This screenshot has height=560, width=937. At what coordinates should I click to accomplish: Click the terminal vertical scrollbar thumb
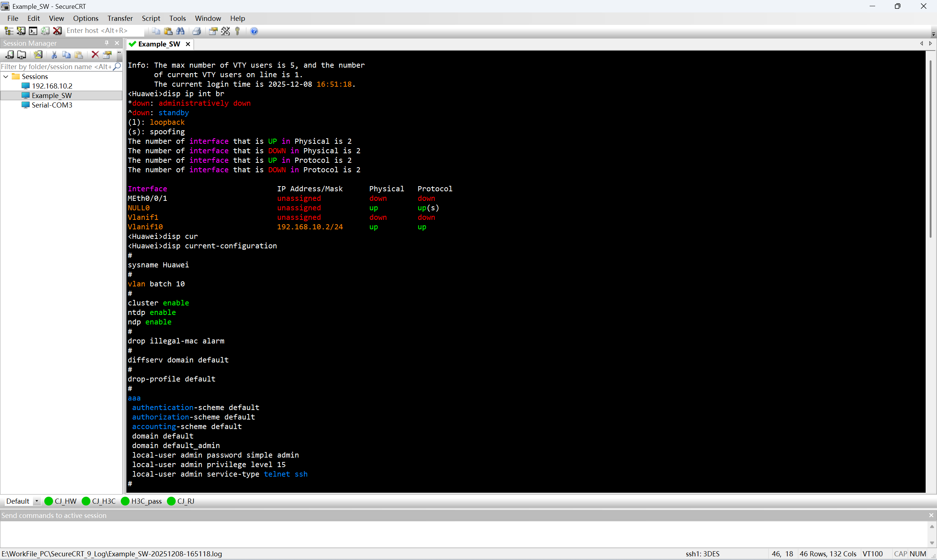(930, 149)
